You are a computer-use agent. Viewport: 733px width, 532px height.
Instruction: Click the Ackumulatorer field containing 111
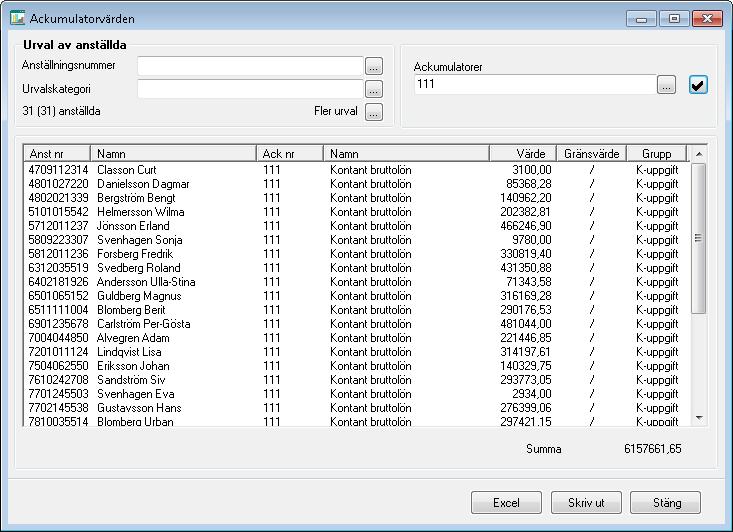(x=535, y=85)
